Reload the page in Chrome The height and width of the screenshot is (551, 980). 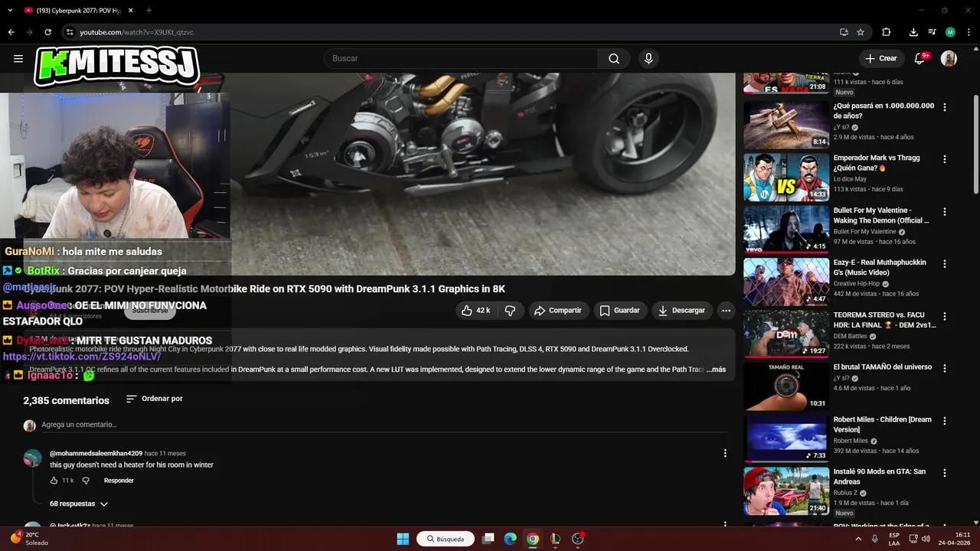pos(48,32)
